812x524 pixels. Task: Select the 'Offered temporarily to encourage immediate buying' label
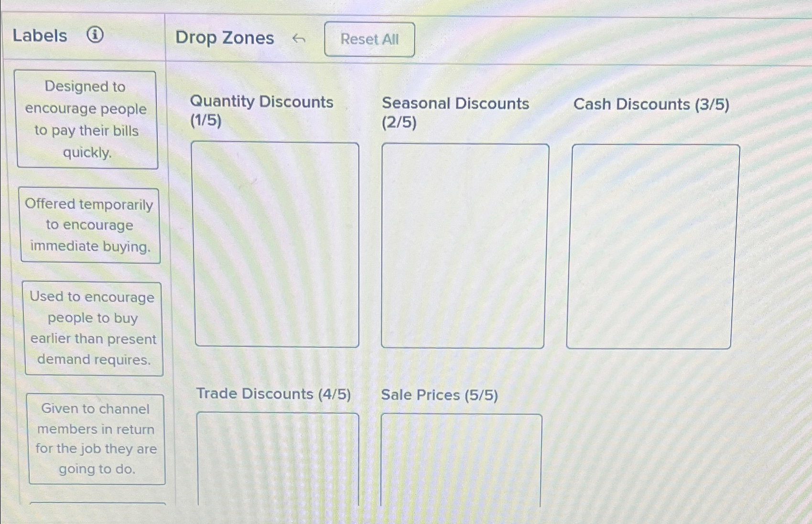click(x=90, y=225)
